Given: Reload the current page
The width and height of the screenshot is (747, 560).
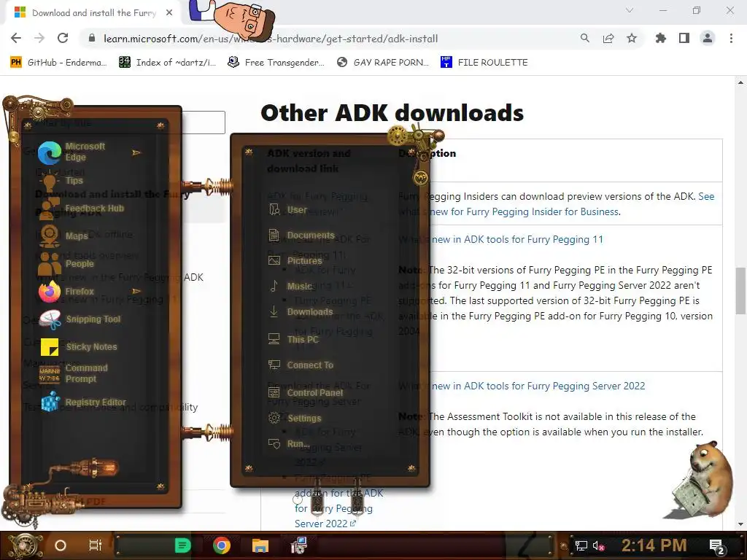Looking at the screenshot, I should point(63,38).
